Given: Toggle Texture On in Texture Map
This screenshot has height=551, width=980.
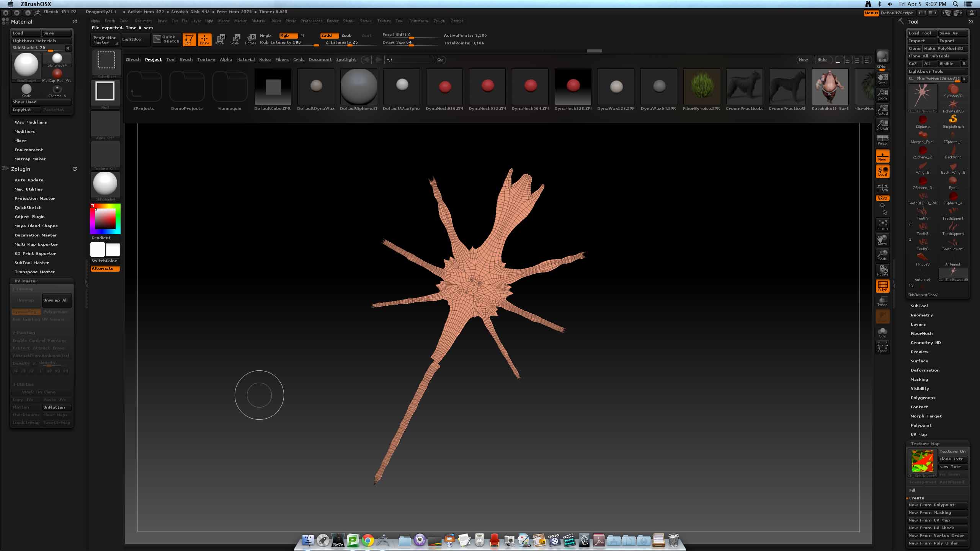Looking at the screenshot, I should 952,452.
